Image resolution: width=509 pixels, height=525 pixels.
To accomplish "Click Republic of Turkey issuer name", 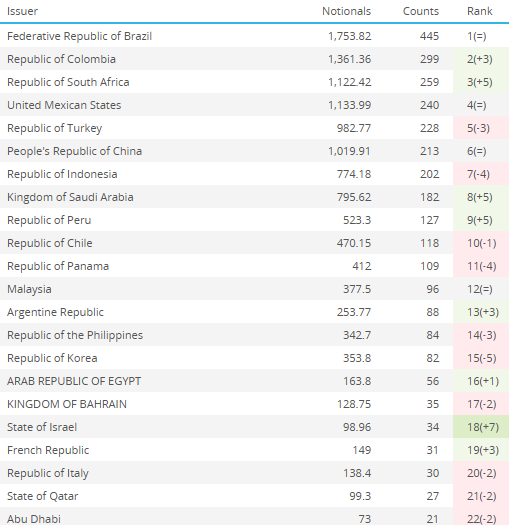I will pyautogui.click(x=55, y=128).
